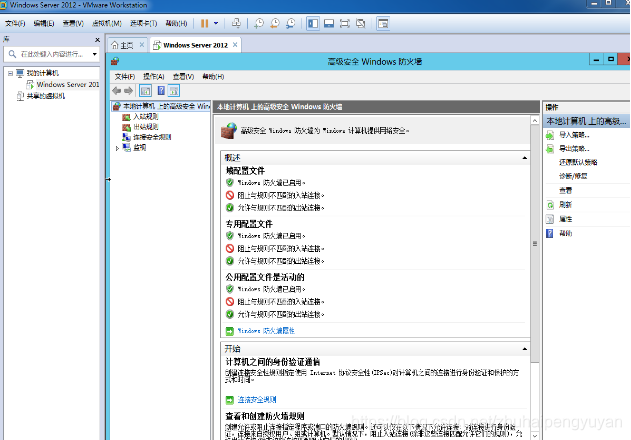Open the firewall window 查看(V) menu
Image resolution: width=631 pixels, height=440 pixels.
(183, 76)
